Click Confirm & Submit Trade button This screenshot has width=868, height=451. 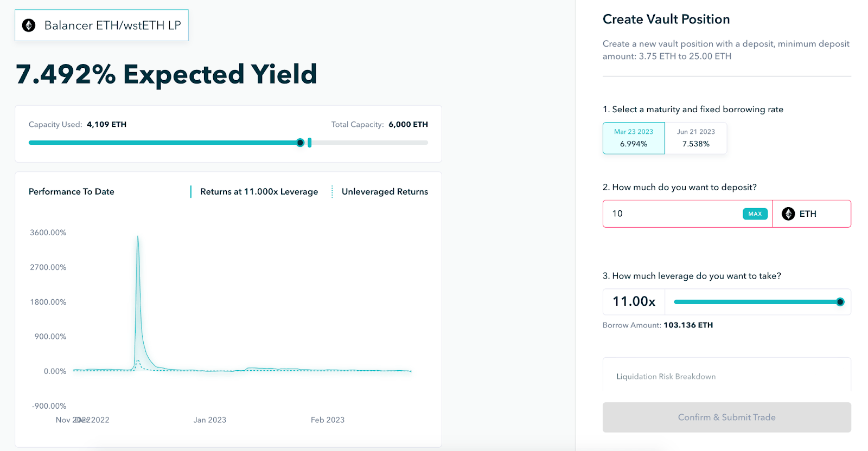pos(727,417)
